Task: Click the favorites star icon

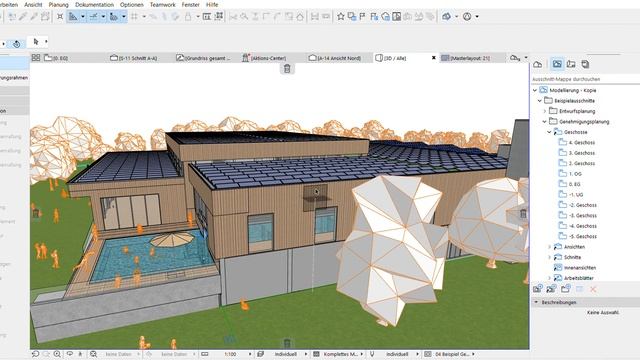Action: (340, 17)
